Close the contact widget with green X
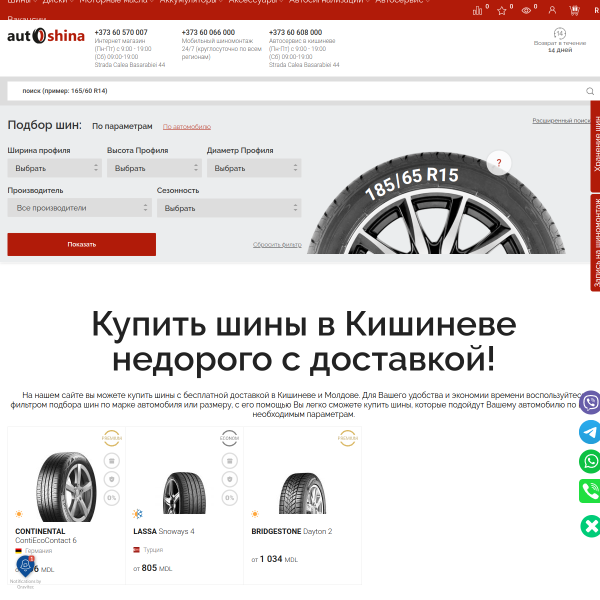Viewport: 600px width, 600px height. pos(590,526)
